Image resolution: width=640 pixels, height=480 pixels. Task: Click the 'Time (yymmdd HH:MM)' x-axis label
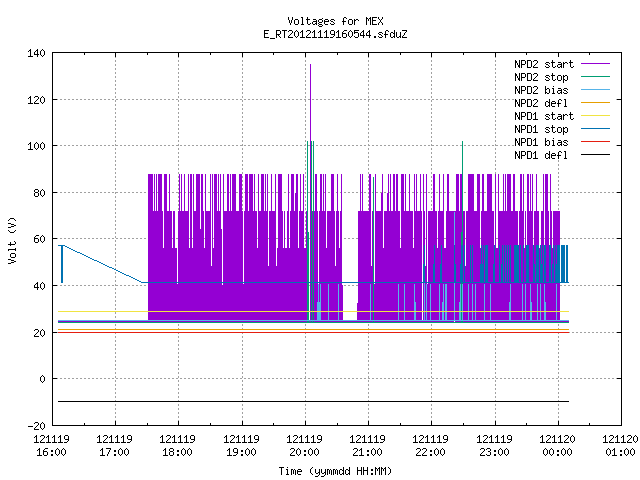[335, 471]
